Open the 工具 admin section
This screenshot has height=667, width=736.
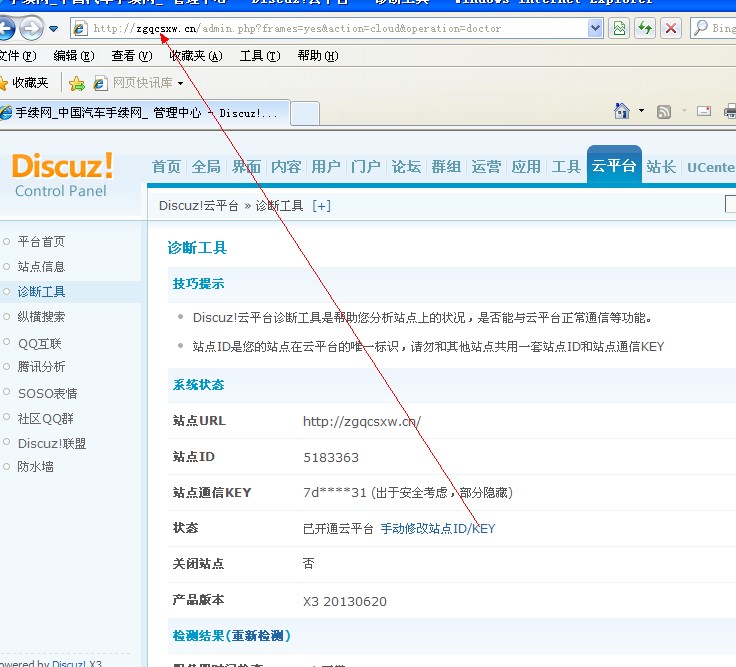click(x=566, y=167)
